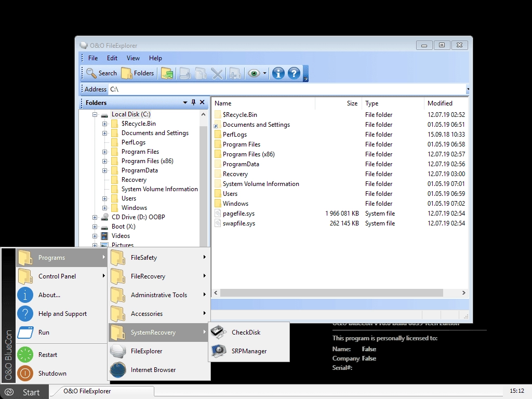Image resolution: width=532 pixels, height=399 pixels.
Task: Expand $Recycle.Bin in the folder tree
Action: point(104,124)
